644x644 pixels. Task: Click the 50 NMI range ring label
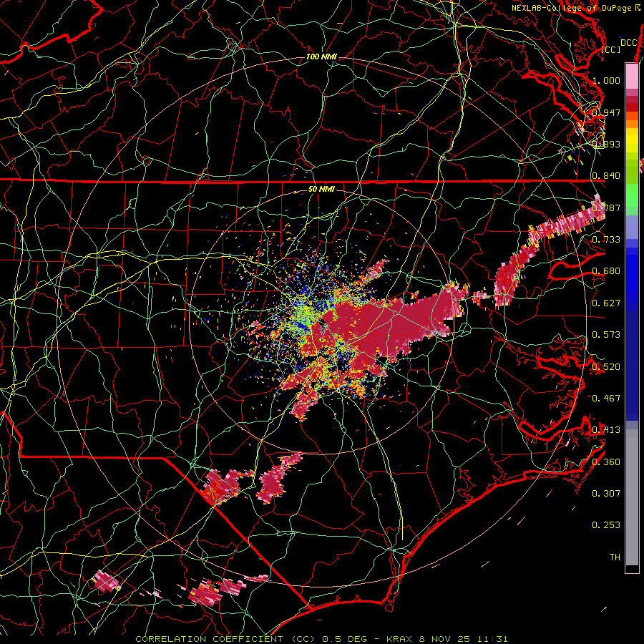[x=321, y=190]
